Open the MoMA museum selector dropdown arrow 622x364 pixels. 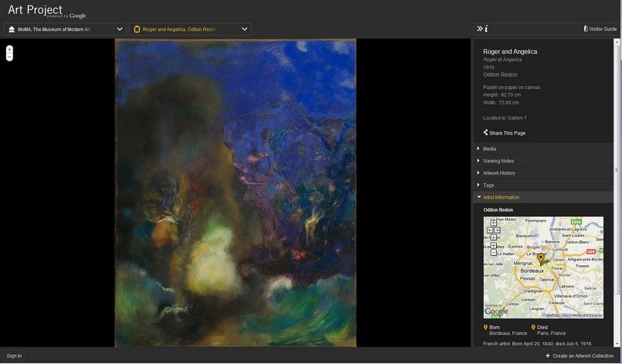120,29
